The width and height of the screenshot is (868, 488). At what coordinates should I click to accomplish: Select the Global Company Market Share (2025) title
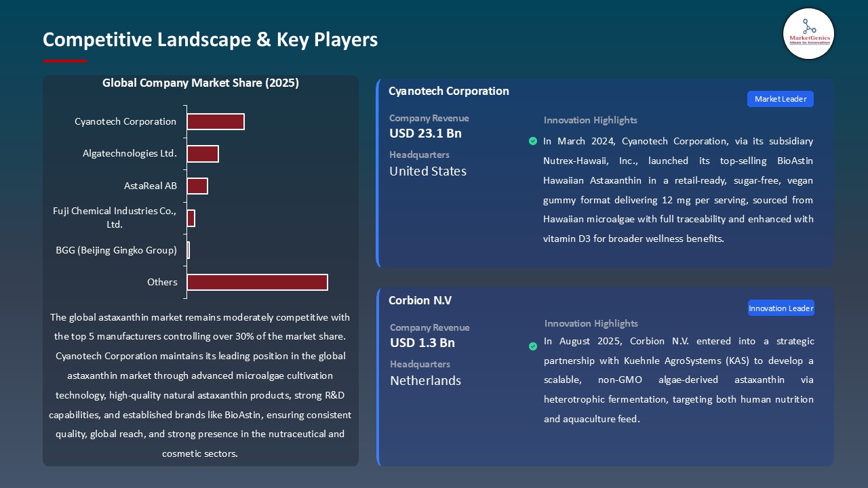coord(200,83)
